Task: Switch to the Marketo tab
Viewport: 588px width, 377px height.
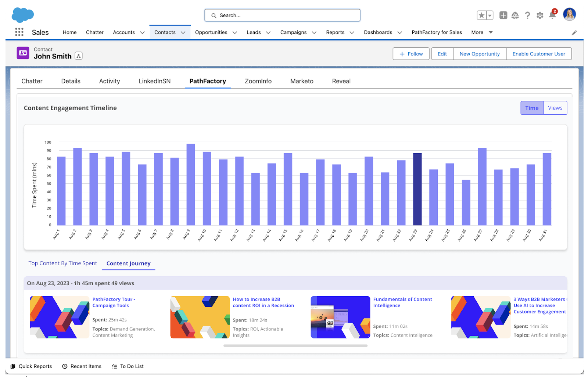Action: tap(302, 81)
